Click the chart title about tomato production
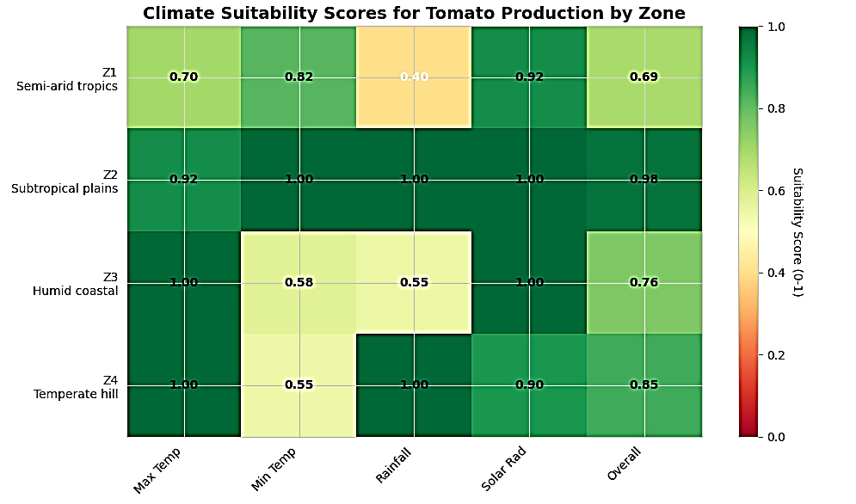This screenshot has width=856, height=504. pyautogui.click(x=414, y=13)
